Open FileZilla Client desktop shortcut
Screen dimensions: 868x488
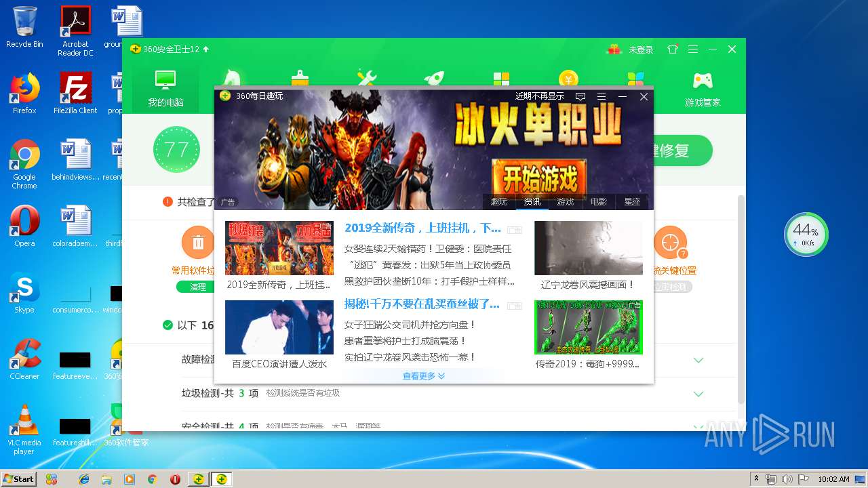[75, 94]
